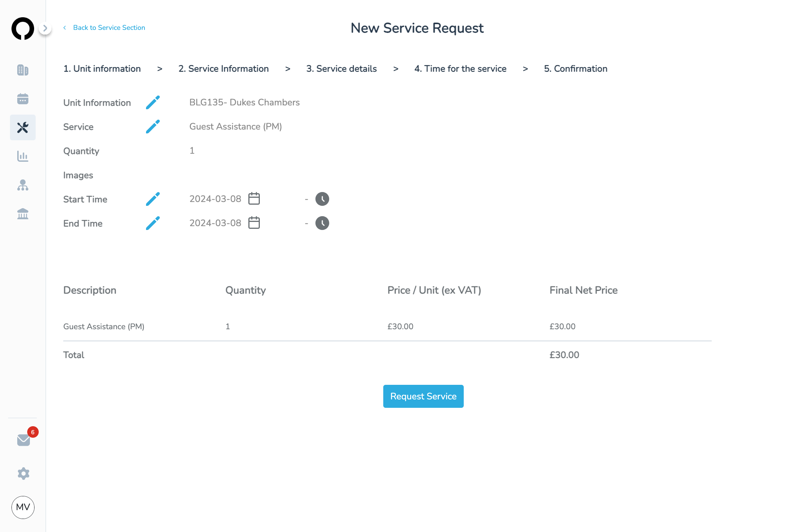
Task: Go back to Service Section
Action: [x=105, y=28]
